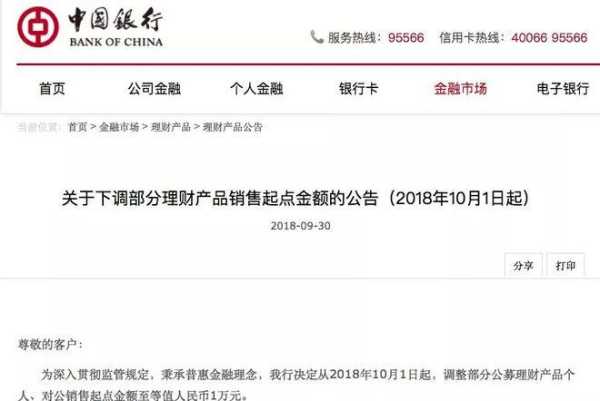Image resolution: width=600 pixels, height=401 pixels.
Task: Click the 分享 share button
Action: [x=523, y=265]
